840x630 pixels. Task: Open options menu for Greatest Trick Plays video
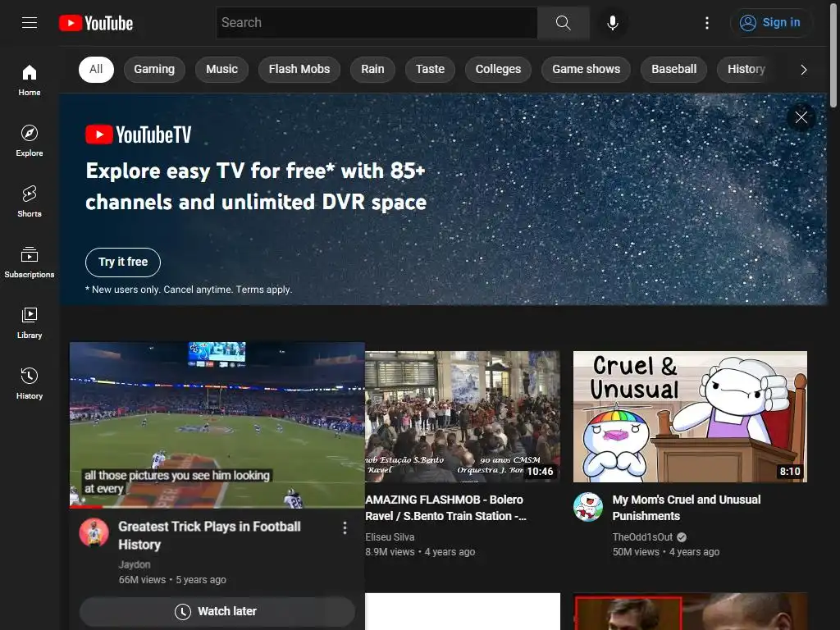pos(345,528)
